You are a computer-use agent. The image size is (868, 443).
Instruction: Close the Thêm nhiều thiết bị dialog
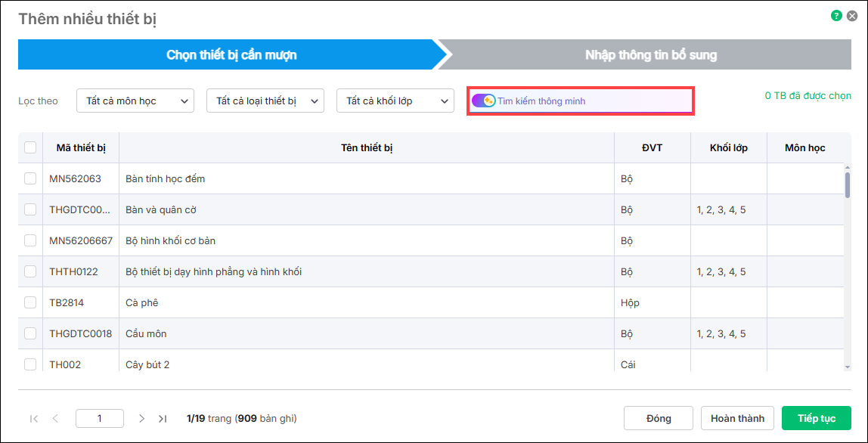(x=852, y=15)
